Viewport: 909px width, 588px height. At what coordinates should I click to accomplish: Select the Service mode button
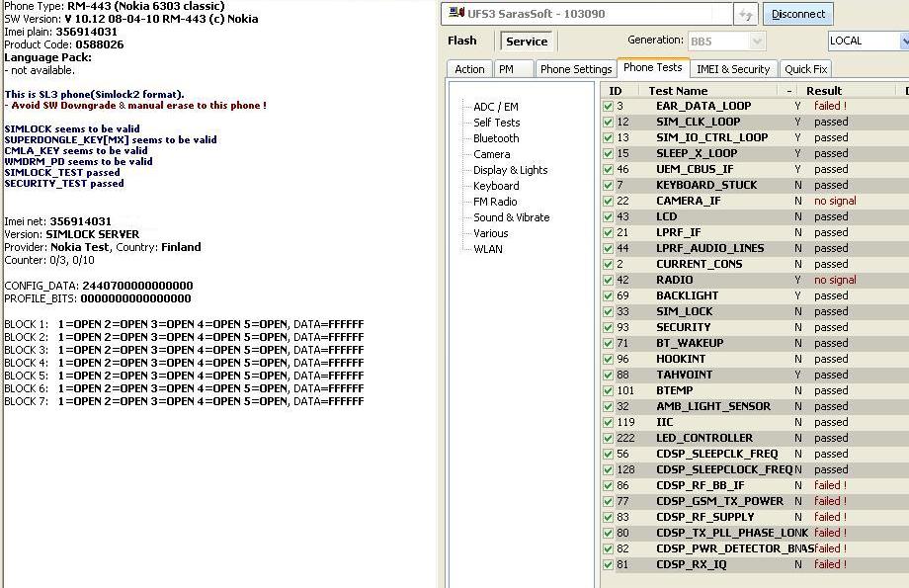(x=527, y=42)
